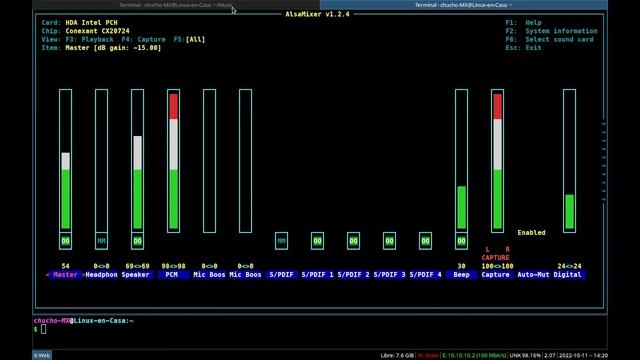Click the Speaker value 69<>69
The width and height of the screenshot is (640, 360).
[x=138, y=266]
